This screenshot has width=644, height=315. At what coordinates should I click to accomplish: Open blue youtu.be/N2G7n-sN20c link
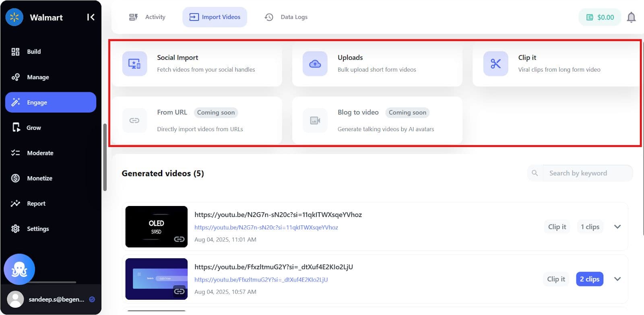pos(266,227)
